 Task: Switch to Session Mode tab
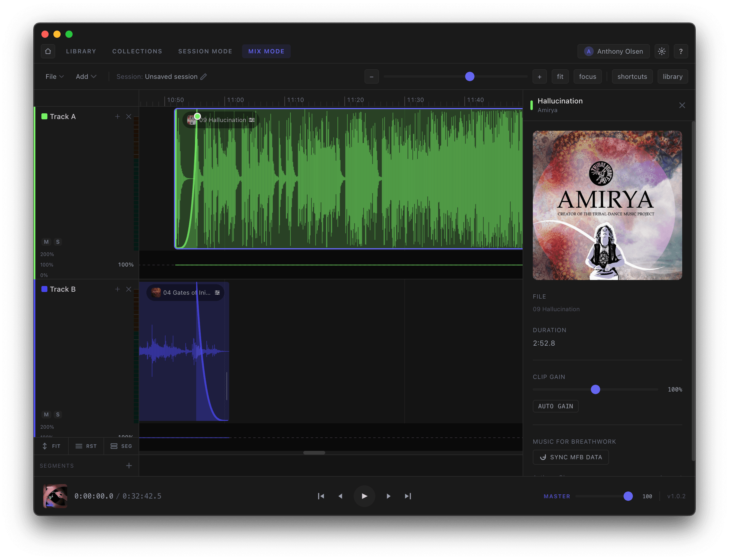205,51
